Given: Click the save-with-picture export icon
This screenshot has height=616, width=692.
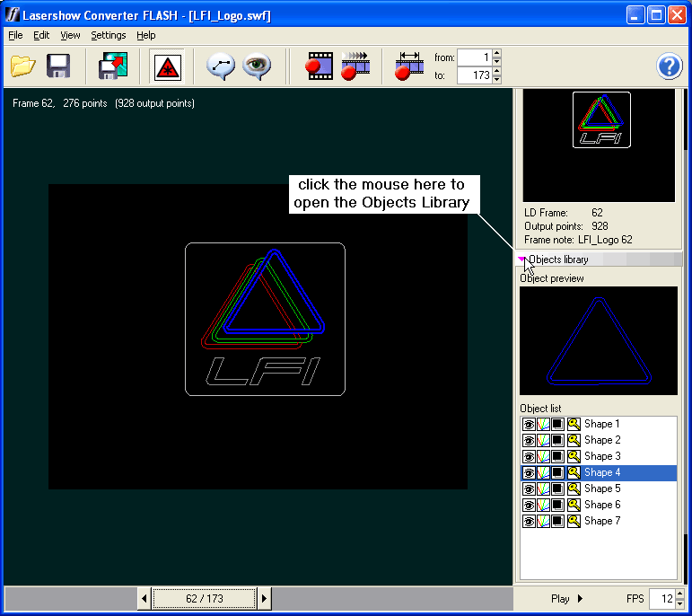Looking at the screenshot, I should click(x=113, y=66).
